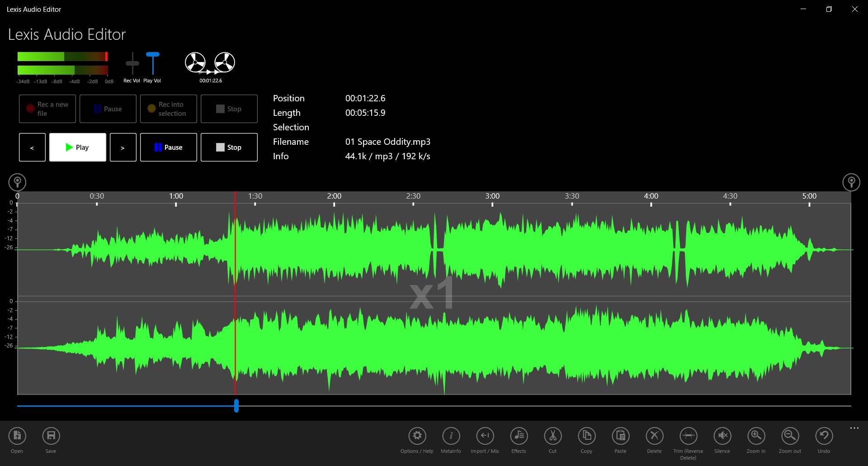This screenshot has width=868, height=466.
Task: Zoom out of the waveform
Action: coord(789,439)
